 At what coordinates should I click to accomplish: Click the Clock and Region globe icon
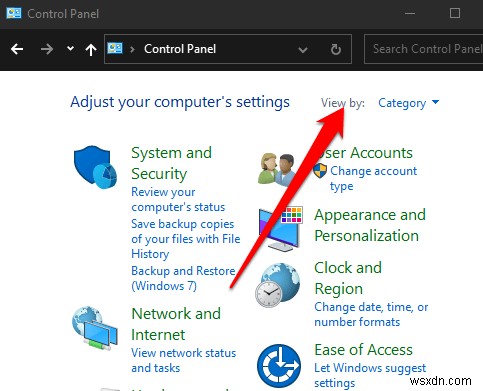(x=277, y=285)
